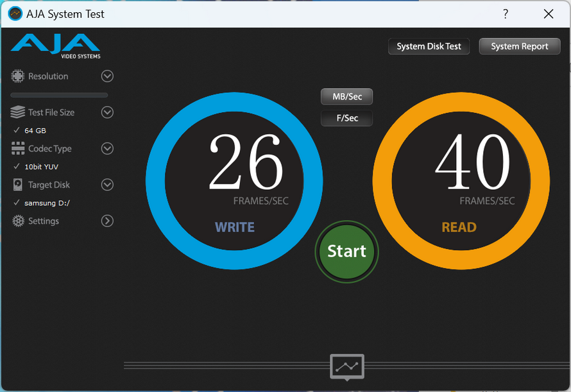
Task: Switch units to MB/Sec
Action: [346, 96]
